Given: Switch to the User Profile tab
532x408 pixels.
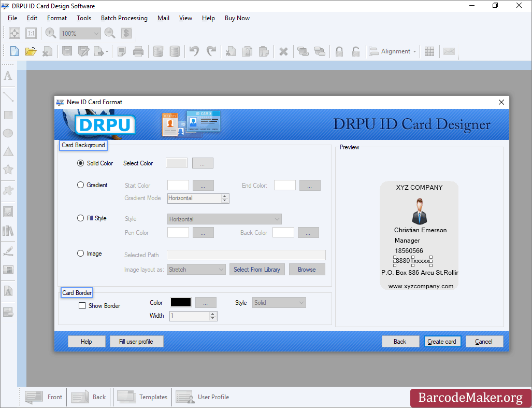Looking at the screenshot, I should click(203, 397).
